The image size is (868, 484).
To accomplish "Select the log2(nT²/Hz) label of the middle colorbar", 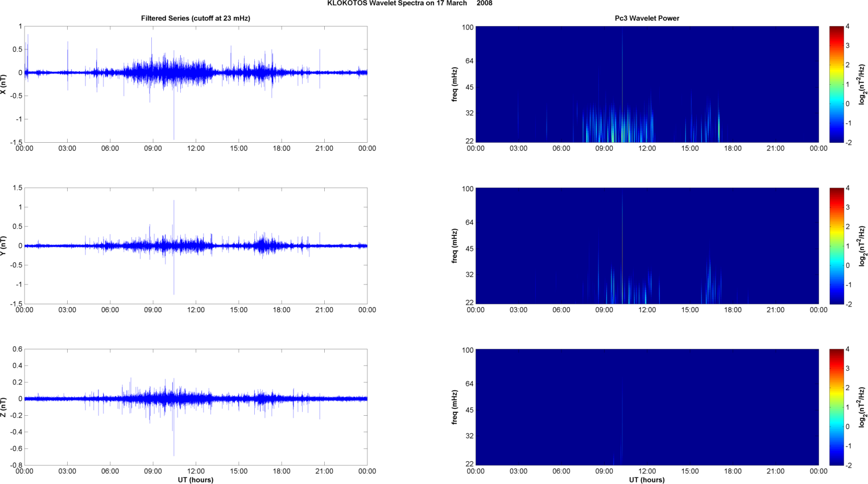I will [862, 246].
